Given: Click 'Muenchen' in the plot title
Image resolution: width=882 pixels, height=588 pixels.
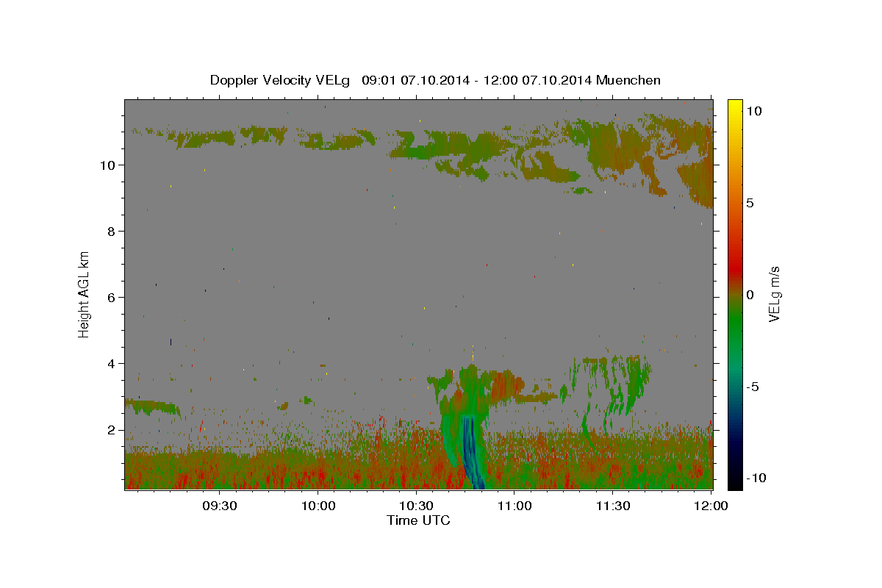Looking at the screenshot, I should 628,80.
